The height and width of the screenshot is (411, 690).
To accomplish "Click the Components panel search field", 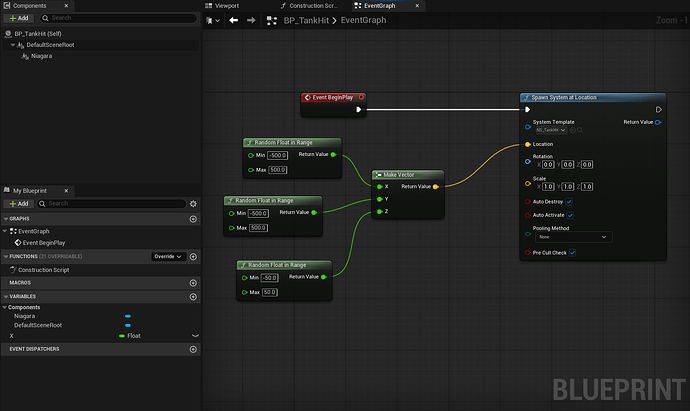I will [x=115, y=18].
